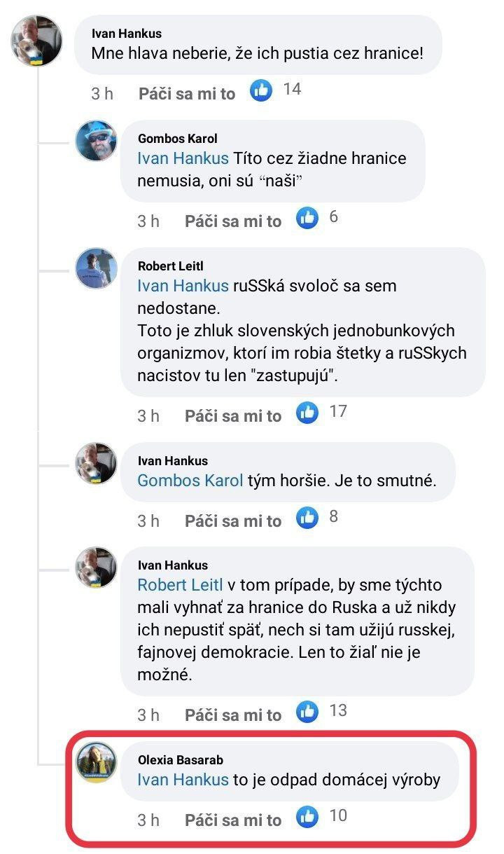The height and width of the screenshot is (854, 504).
Task: Open Robert Leitl's profile picture
Action: [96, 268]
